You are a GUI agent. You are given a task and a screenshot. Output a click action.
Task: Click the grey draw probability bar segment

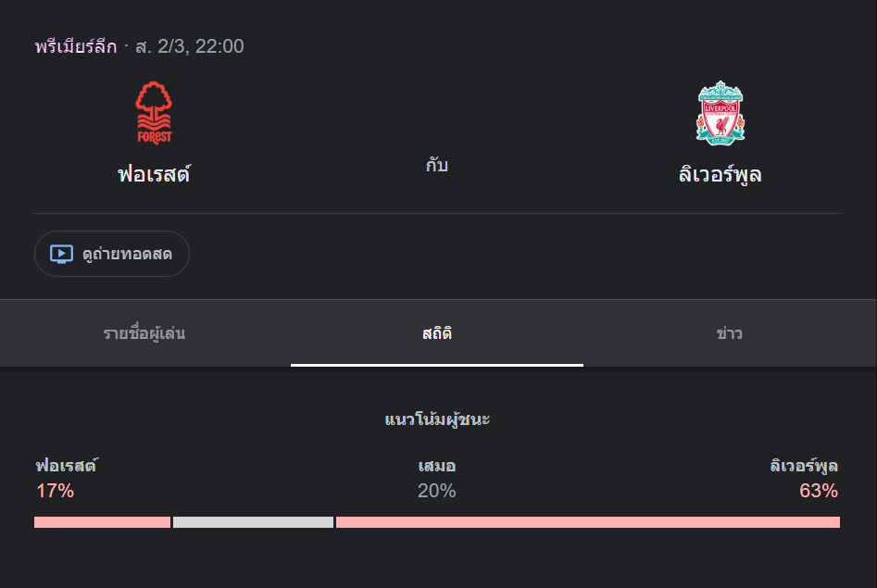coord(253,522)
